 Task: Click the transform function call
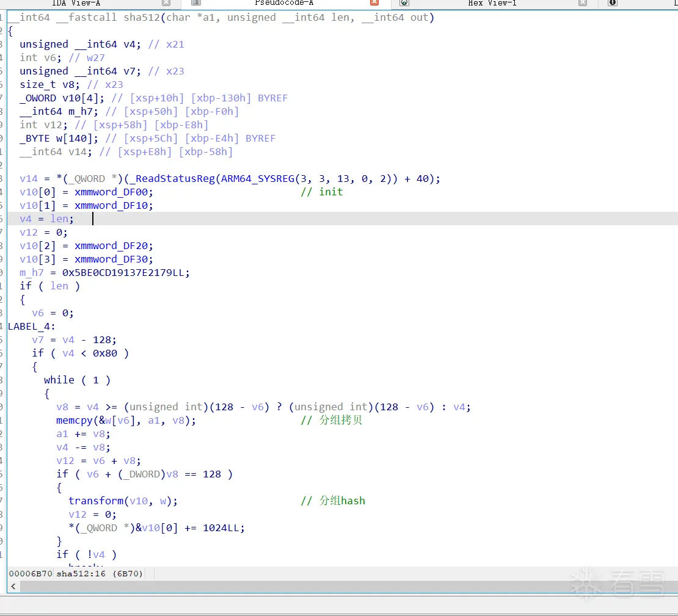coord(96,501)
